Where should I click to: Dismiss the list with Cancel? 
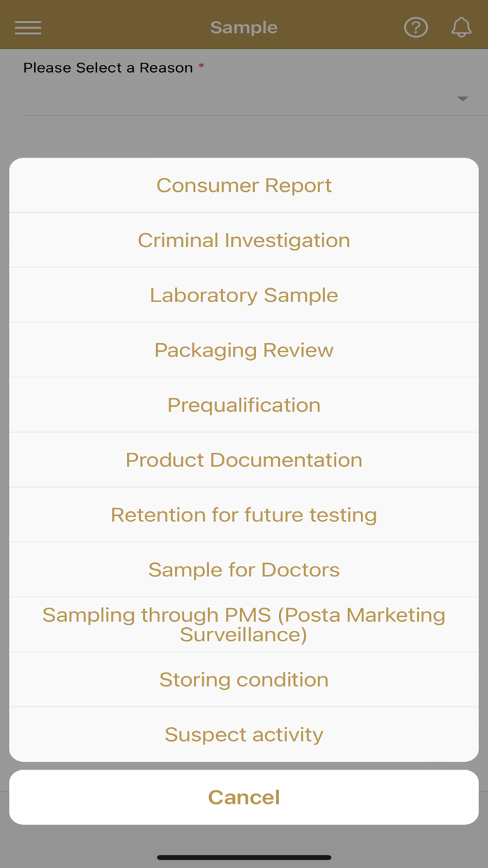click(x=244, y=797)
